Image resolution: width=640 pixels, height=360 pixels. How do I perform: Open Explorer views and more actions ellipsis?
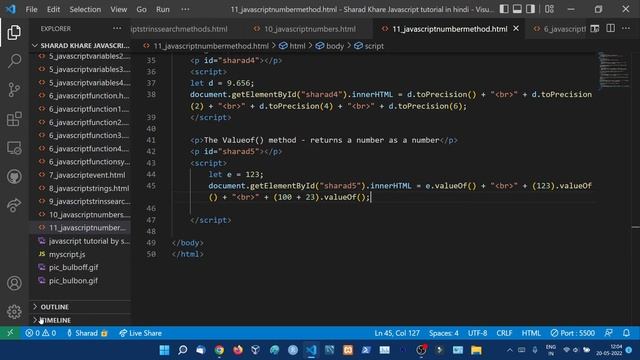[117, 28]
